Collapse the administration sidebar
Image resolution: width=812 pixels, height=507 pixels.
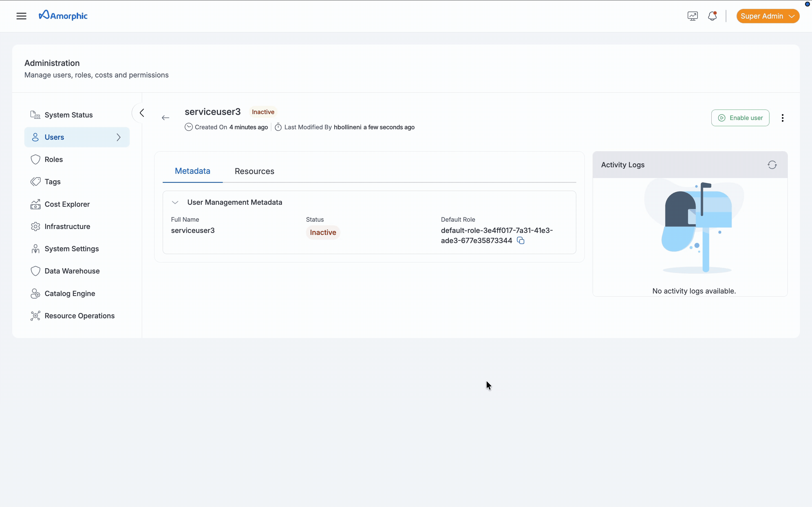142,113
